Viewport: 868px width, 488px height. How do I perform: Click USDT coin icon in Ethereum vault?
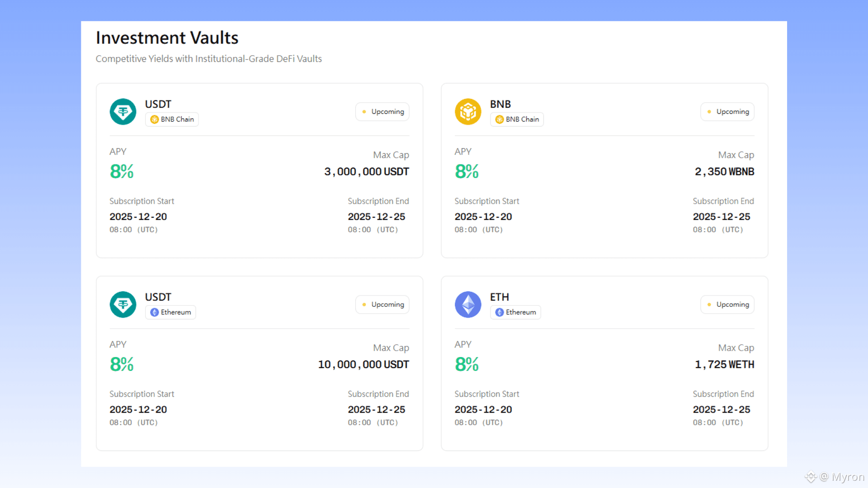123,305
